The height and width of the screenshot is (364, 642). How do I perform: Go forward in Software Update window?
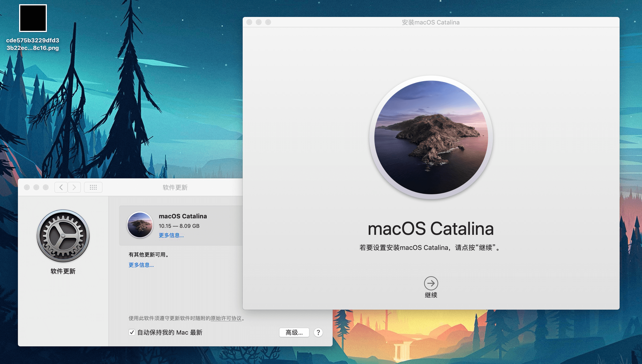click(74, 187)
